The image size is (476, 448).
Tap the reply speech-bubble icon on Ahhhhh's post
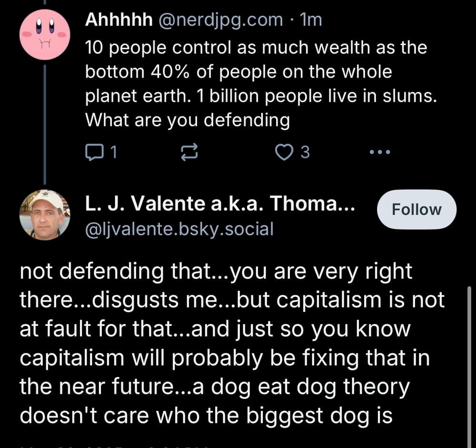(94, 152)
